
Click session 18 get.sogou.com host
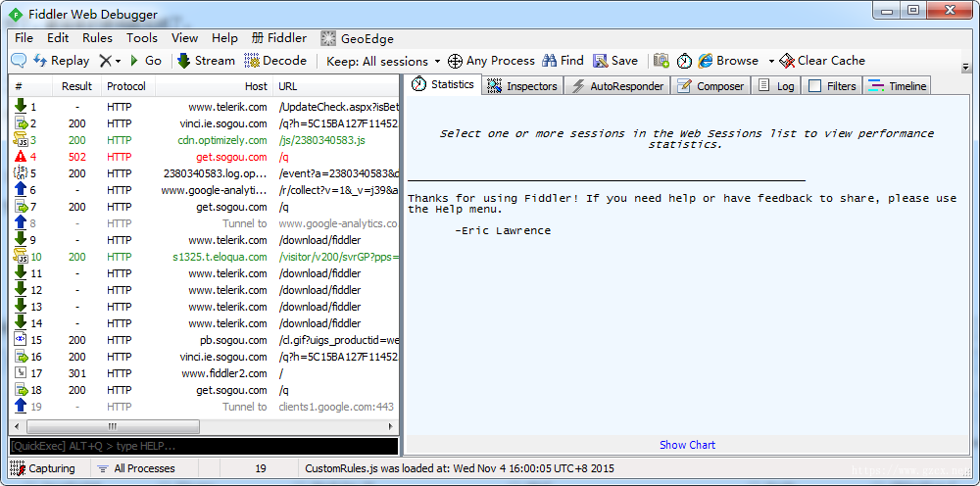tap(231, 390)
